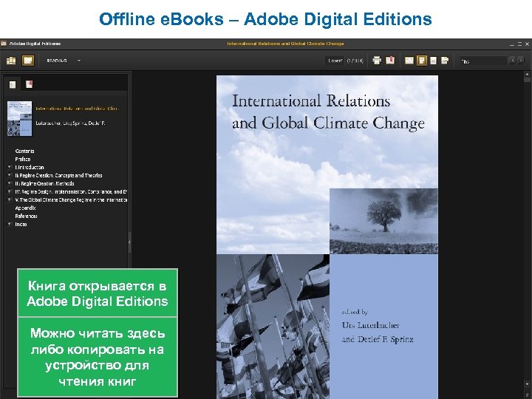Minimize the Adobe Digital Editions window

(x=511, y=44)
